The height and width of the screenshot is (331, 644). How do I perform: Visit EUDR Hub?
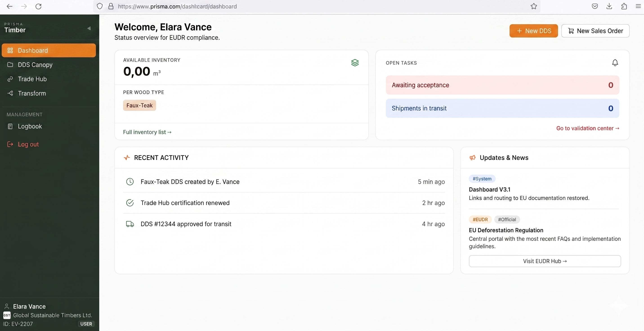tap(545, 261)
